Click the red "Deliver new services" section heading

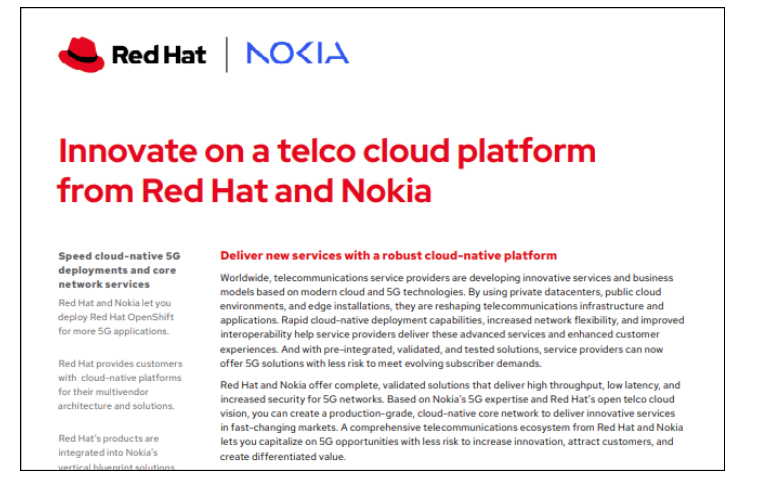388,256
